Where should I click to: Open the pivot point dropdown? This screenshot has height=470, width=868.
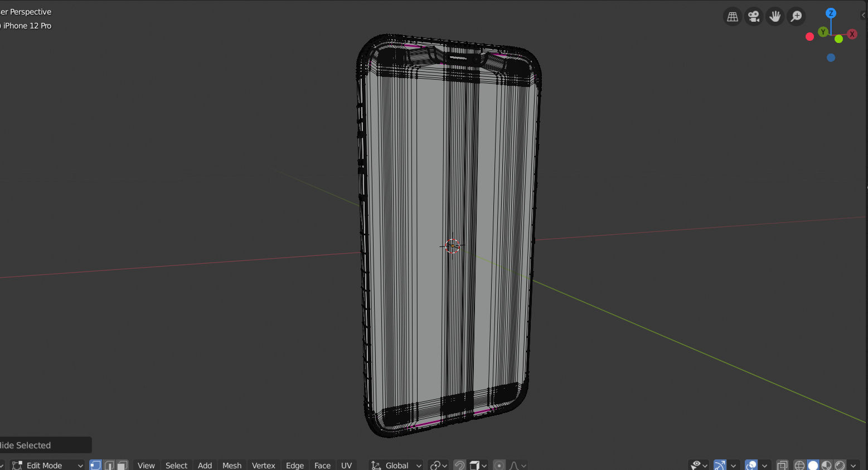coord(439,465)
